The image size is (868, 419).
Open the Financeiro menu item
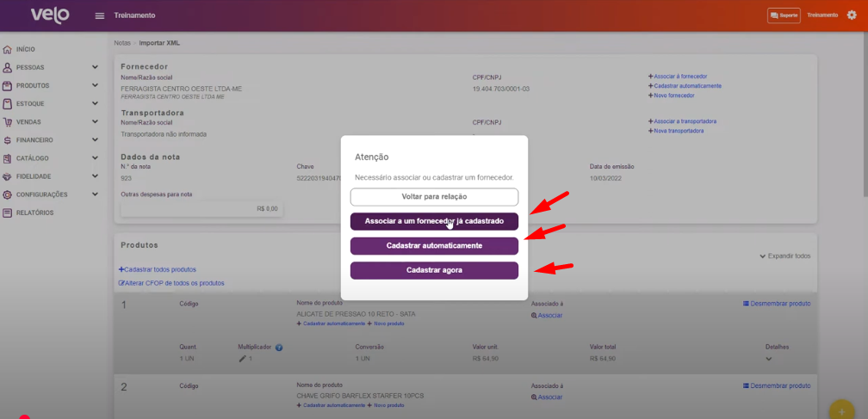tap(34, 140)
